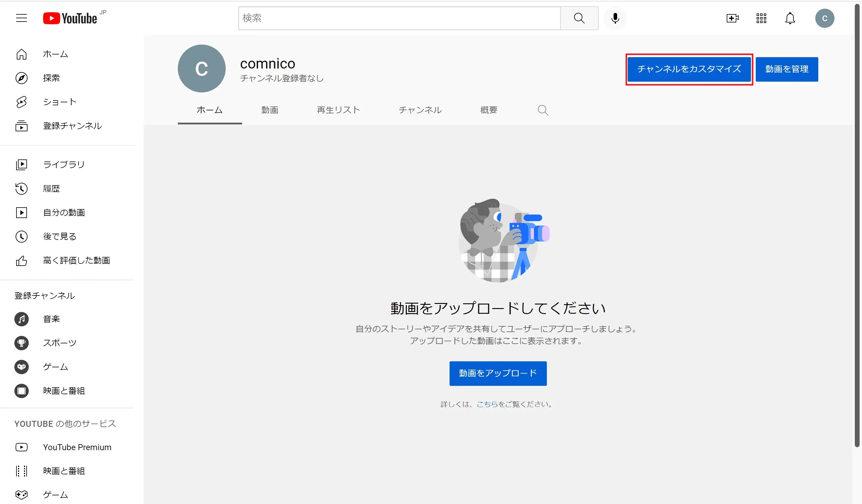Open the YouTube apps grid
The image size is (862, 504).
point(761,18)
